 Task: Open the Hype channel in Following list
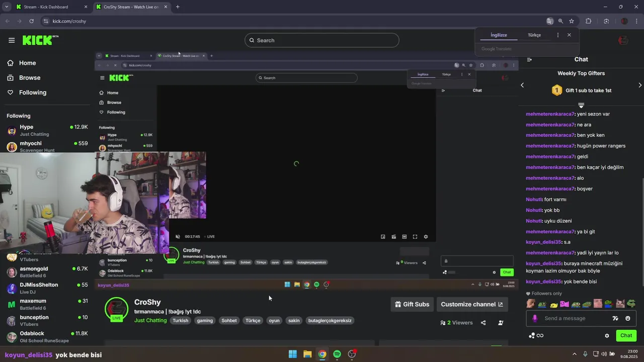47,130
